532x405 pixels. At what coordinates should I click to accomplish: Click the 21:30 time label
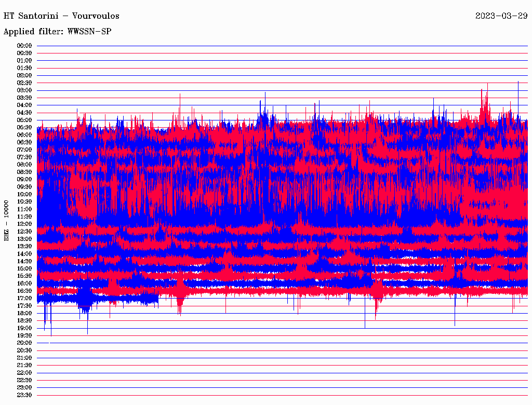(24, 366)
